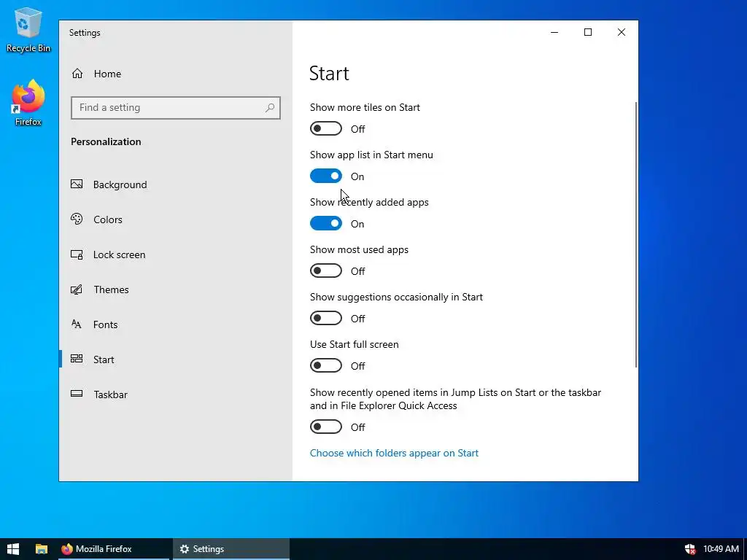Click the Personalization heading text
747x560 pixels.
pyautogui.click(x=106, y=141)
